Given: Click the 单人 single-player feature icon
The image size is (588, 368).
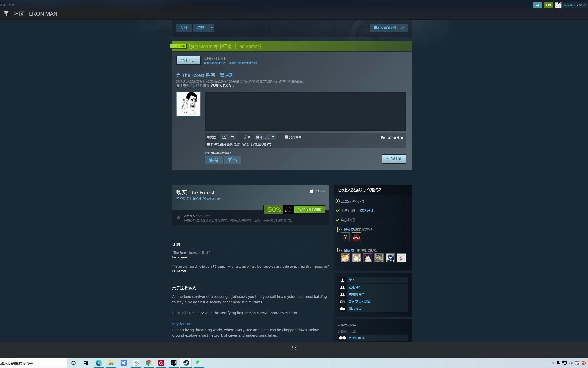Looking at the screenshot, I should [x=342, y=280].
